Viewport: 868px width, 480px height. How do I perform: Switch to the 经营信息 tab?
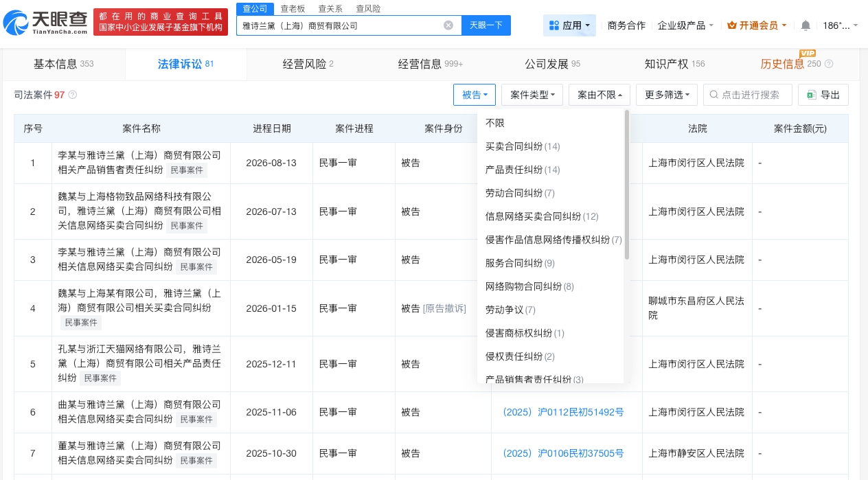[431, 64]
